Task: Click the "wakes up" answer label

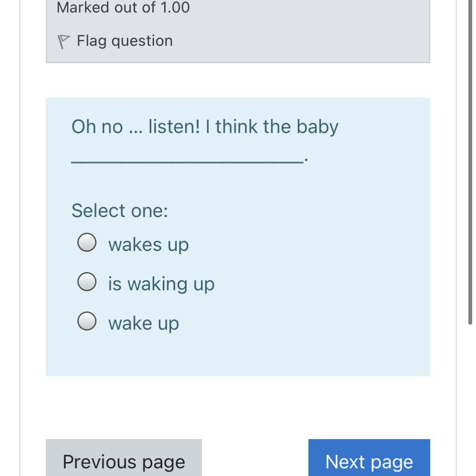Action: [x=148, y=245]
